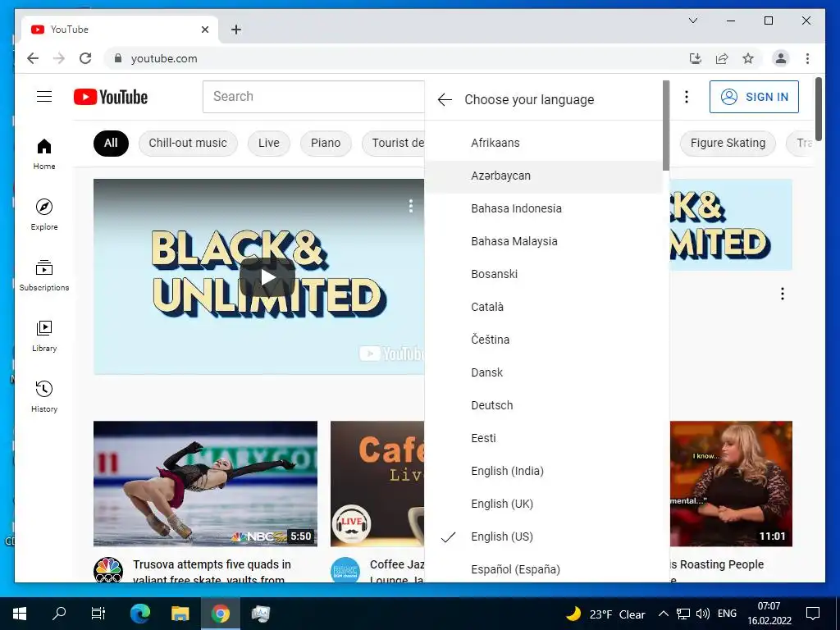Share this page from the address bar

(x=722, y=58)
